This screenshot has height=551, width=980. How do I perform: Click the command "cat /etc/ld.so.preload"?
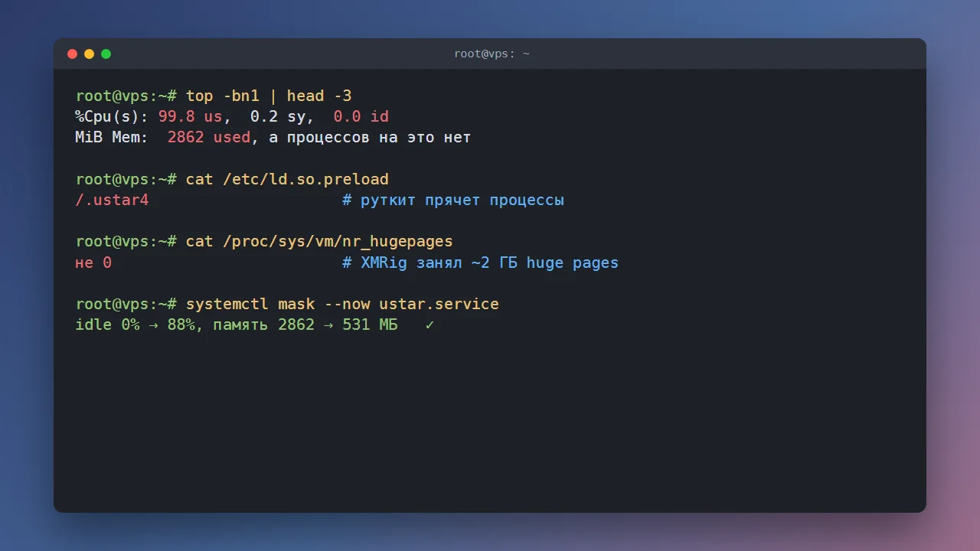coord(287,179)
